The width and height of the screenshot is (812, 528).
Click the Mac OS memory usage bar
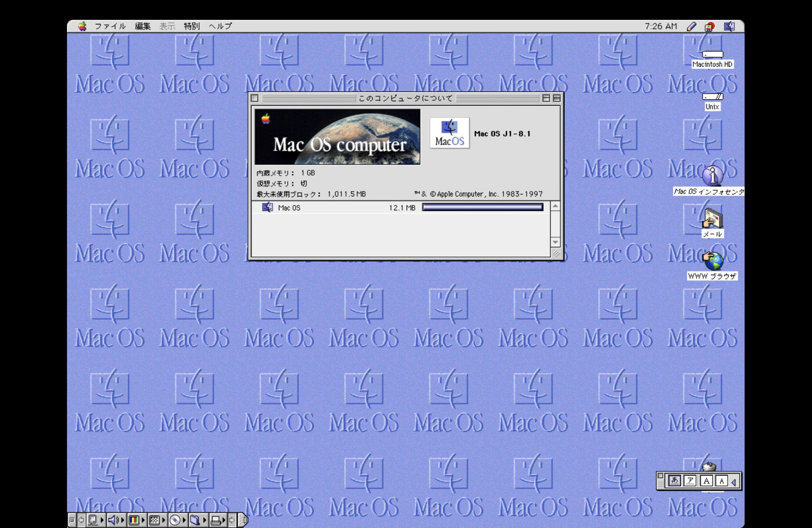(x=483, y=207)
